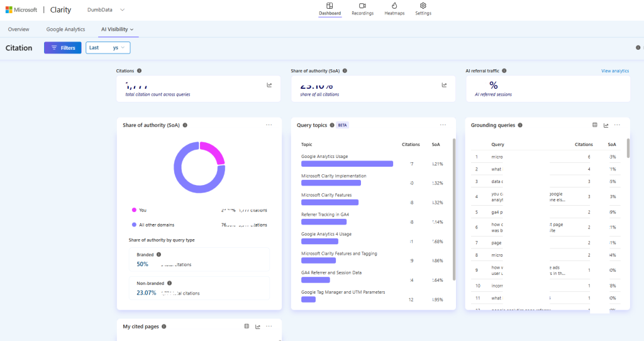Open the Recordings view

[x=362, y=9]
